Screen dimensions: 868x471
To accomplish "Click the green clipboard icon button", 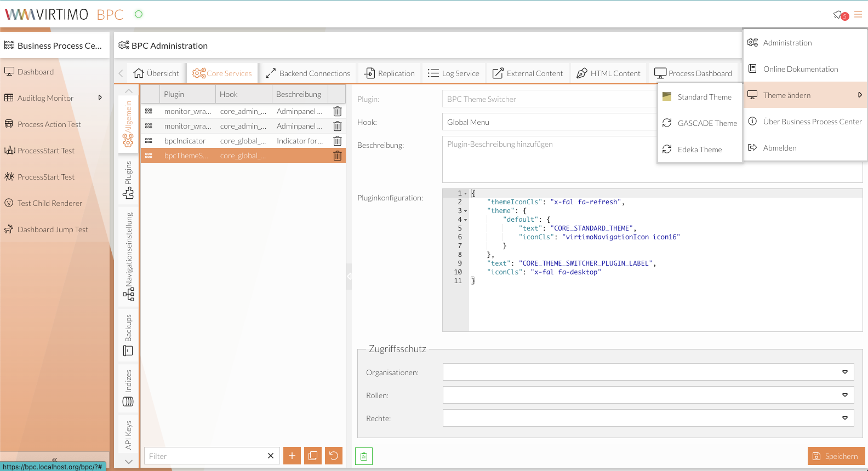I will pyautogui.click(x=364, y=456).
